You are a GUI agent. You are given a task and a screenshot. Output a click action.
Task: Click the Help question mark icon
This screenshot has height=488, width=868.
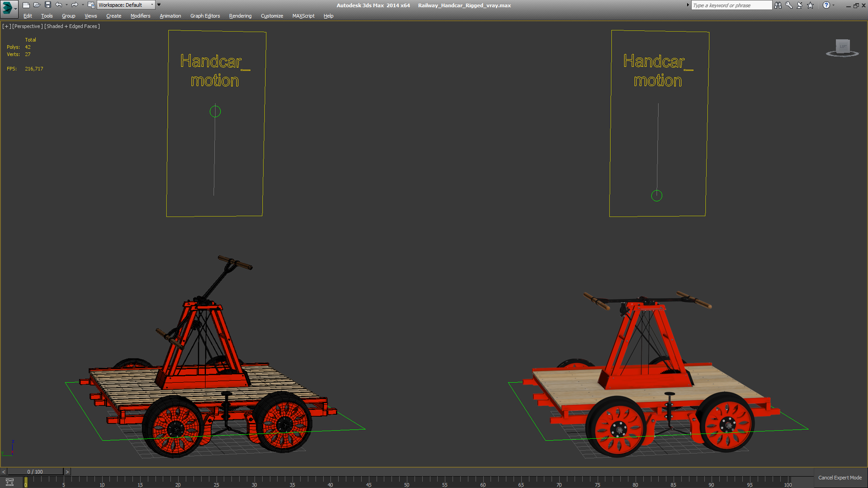826,5
